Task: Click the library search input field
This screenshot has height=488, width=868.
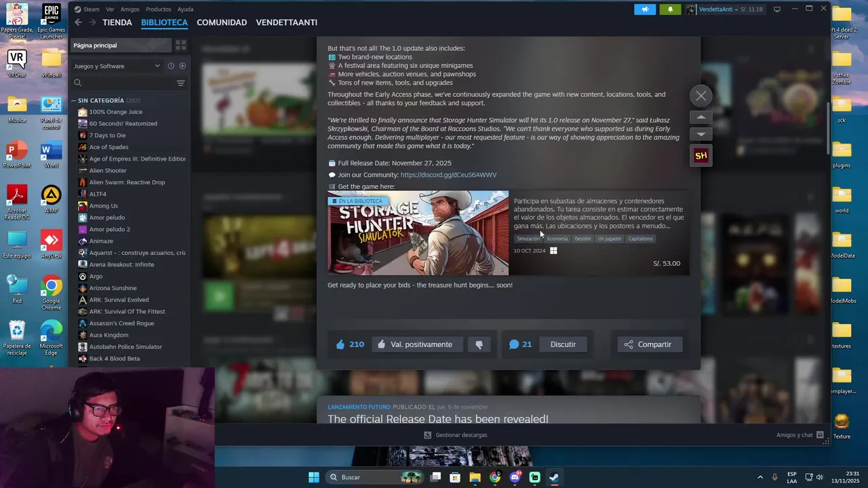Action: (128, 83)
